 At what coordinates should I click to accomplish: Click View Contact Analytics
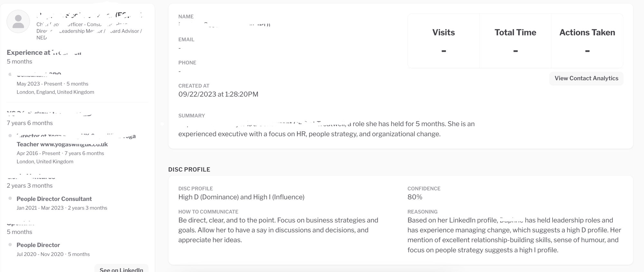pos(586,78)
